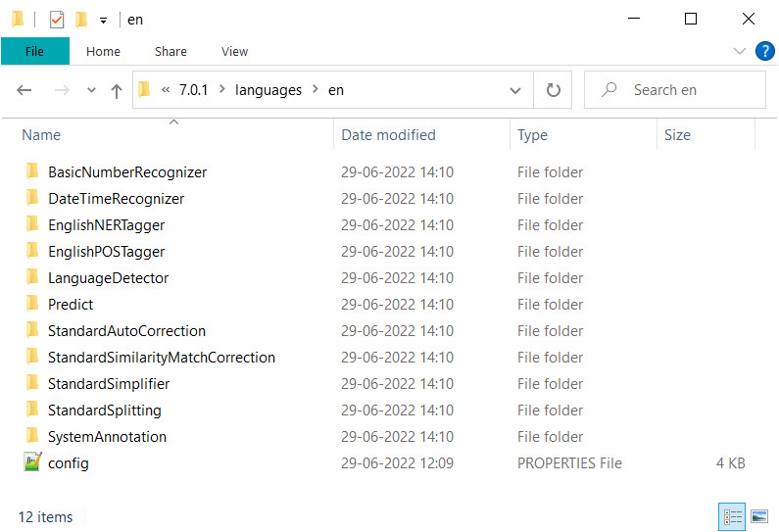Image resolution: width=779 pixels, height=532 pixels.
Task: Expand the chevron after 7.0.1 breadcrumb
Action: pyautogui.click(x=222, y=89)
